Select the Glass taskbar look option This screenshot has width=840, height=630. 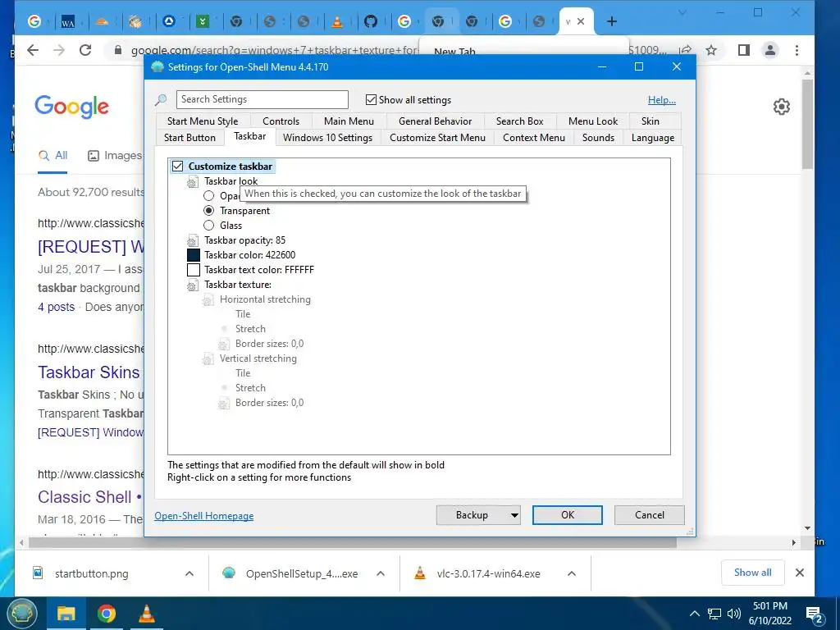pos(209,226)
